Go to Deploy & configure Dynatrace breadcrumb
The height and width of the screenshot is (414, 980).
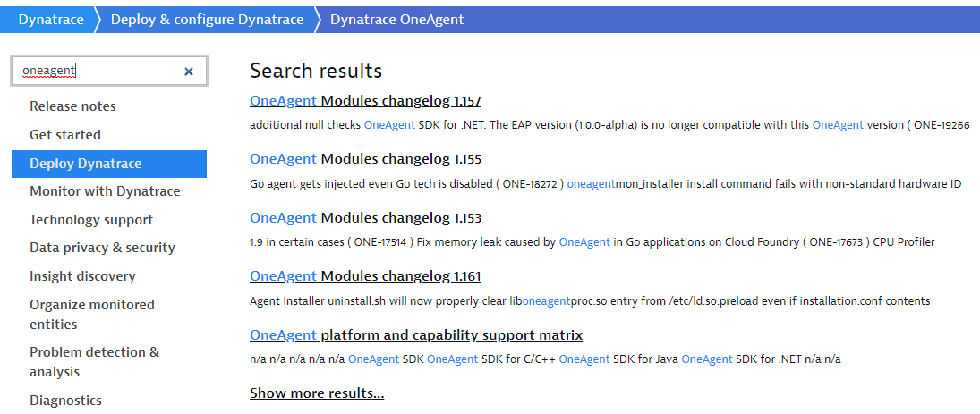(207, 20)
